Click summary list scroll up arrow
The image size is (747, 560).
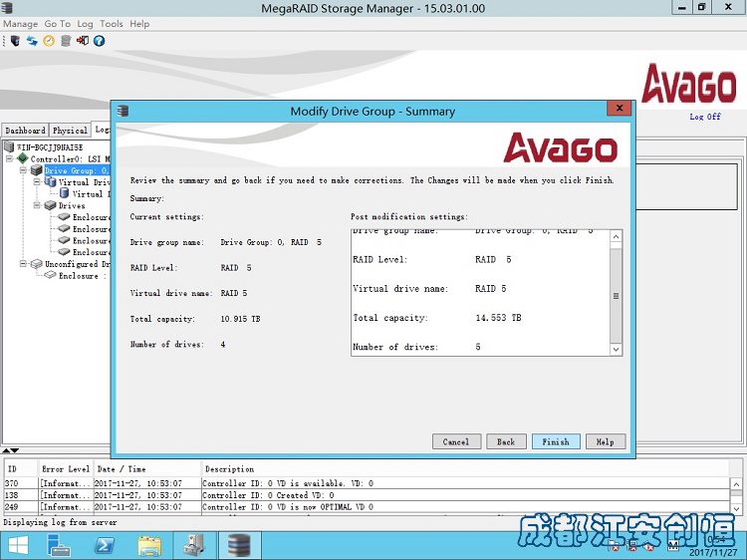click(616, 236)
